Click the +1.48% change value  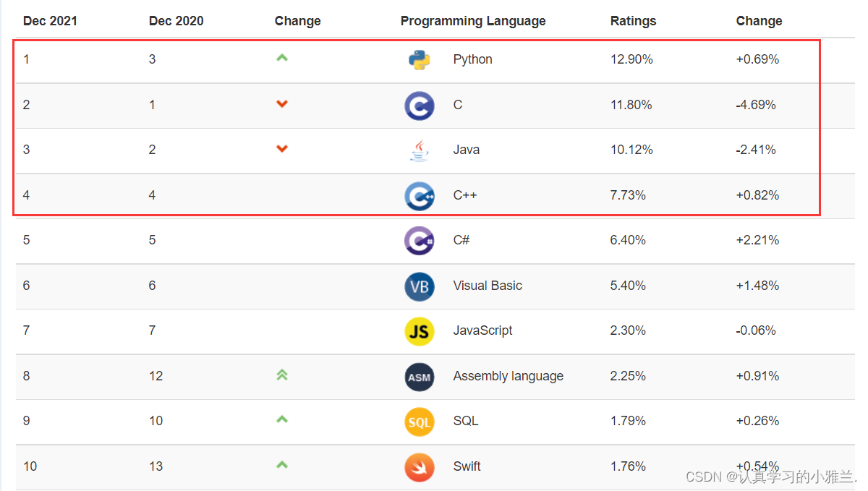(757, 286)
